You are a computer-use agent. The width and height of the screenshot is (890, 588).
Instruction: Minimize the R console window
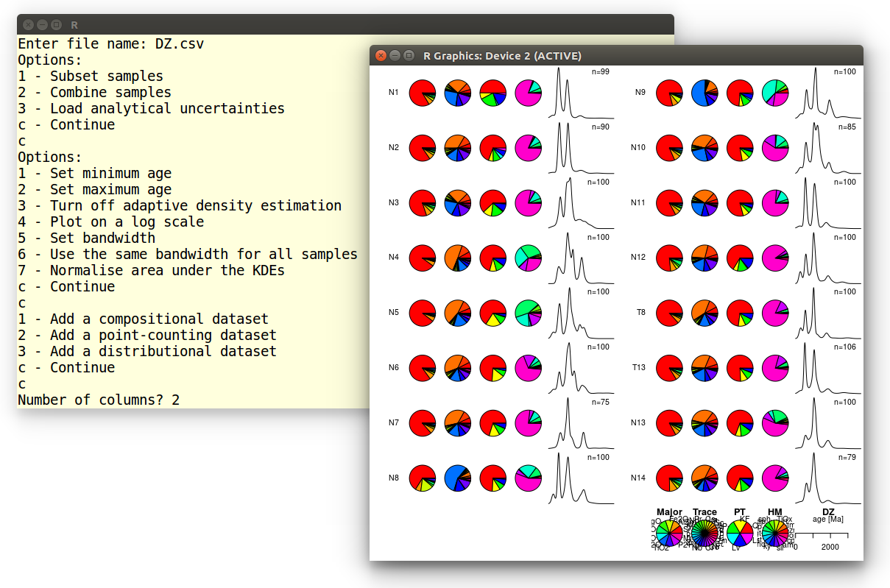[x=42, y=24]
